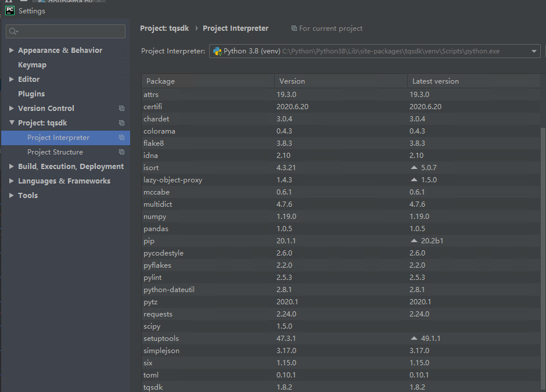Screen dimensions: 546x392
Task: Select the tqsdk package row
Action: 341,386
